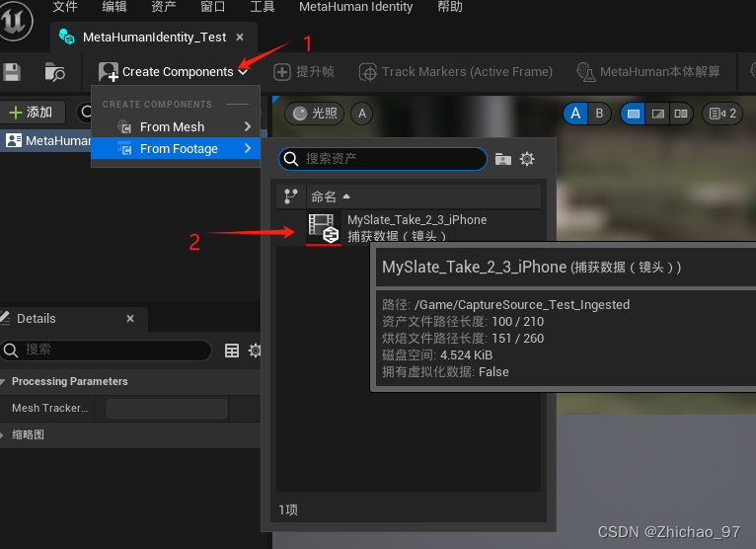Image resolution: width=756 pixels, height=549 pixels.
Task: Select From Footage menu entry
Action: [x=176, y=148]
